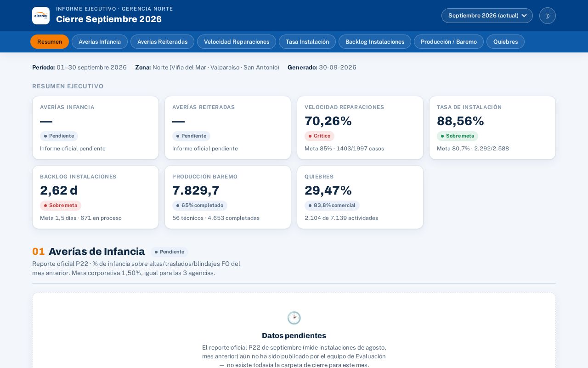Image resolution: width=588 pixels, height=368 pixels.
Task: Open the Septiembre 2026 period dropdown
Action: click(x=487, y=16)
